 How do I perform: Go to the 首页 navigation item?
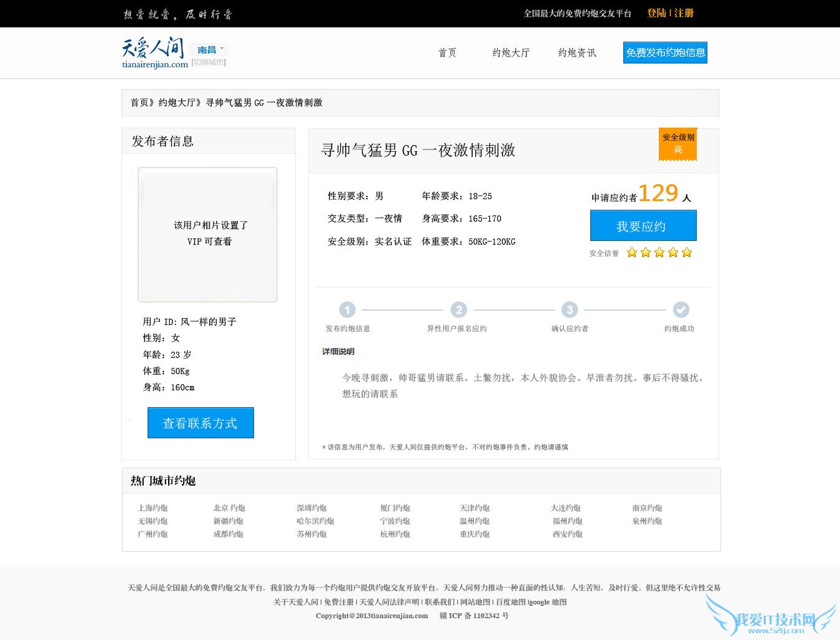(x=447, y=53)
